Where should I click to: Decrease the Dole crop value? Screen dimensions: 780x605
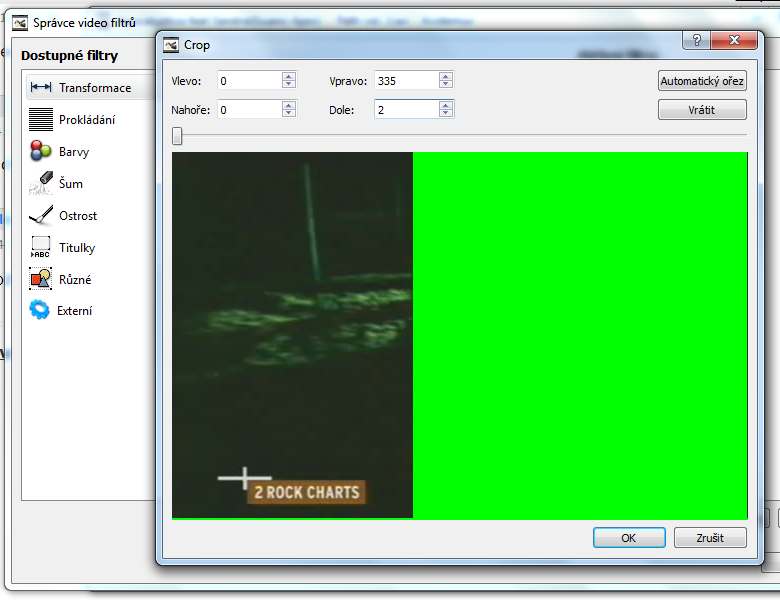(446, 113)
